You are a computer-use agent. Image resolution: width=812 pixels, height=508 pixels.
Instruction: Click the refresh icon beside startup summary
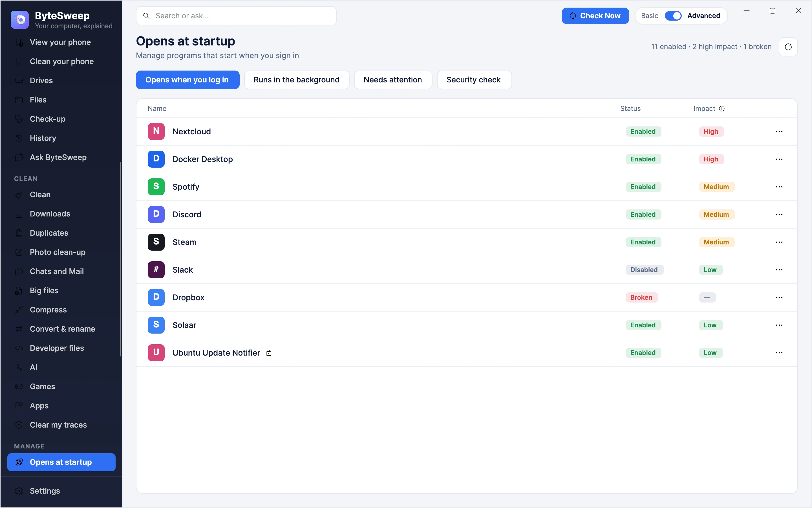(x=788, y=47)
